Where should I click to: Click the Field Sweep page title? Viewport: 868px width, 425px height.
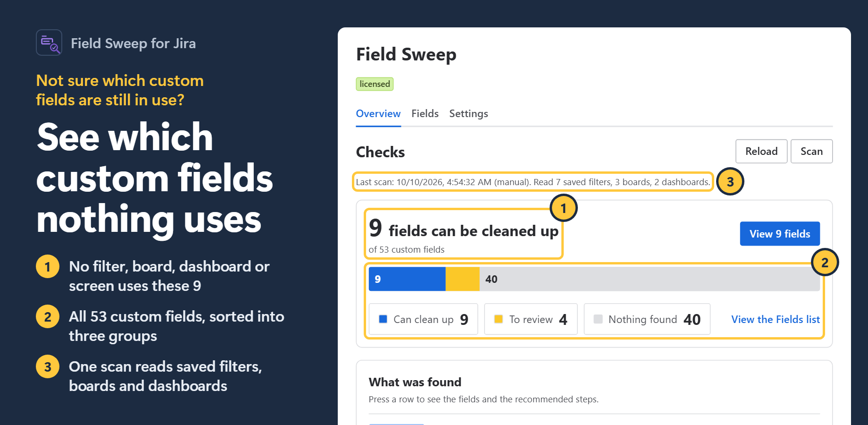(x=406, y=54)
